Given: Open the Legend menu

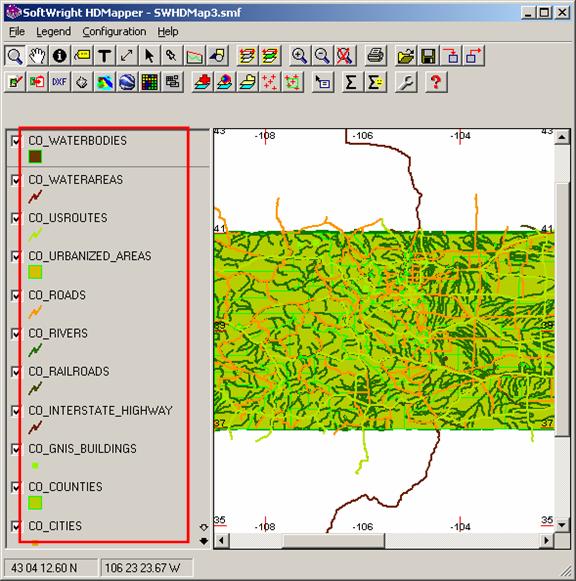Looking at the screenshot, I should pos(53,32).
